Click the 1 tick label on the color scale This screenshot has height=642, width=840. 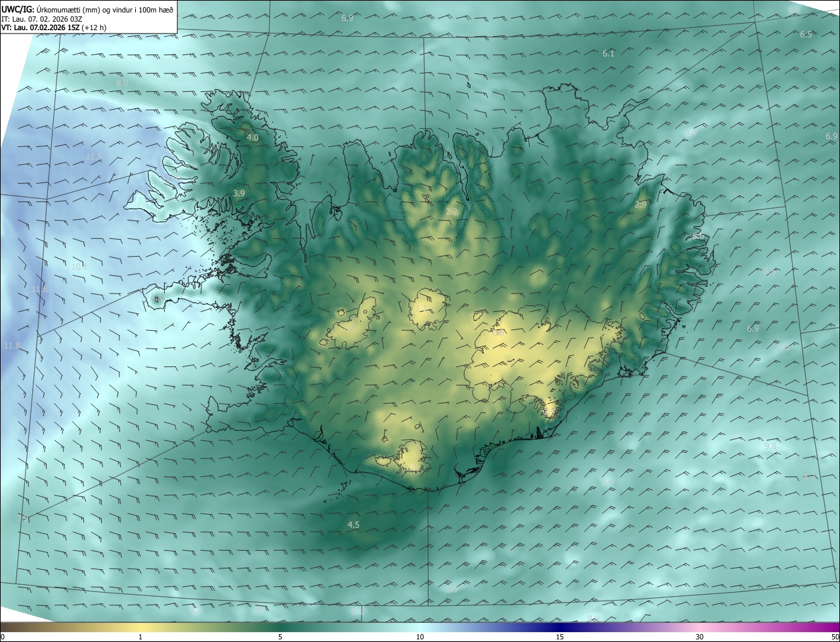(140, 637)
